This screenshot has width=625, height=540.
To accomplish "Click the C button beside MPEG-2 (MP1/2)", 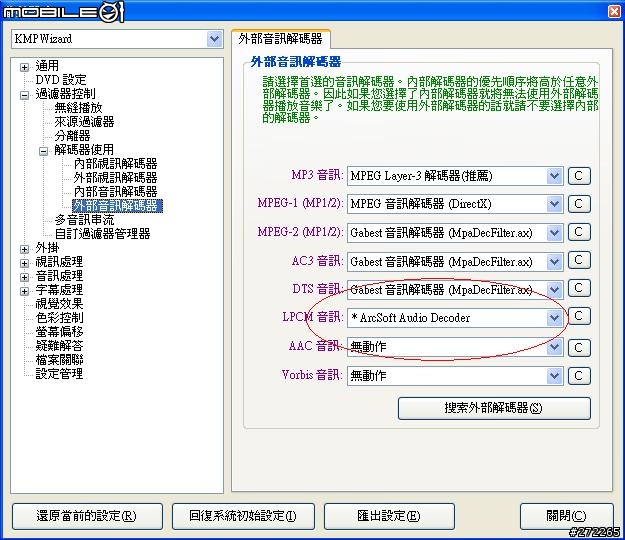I will 579,232.
